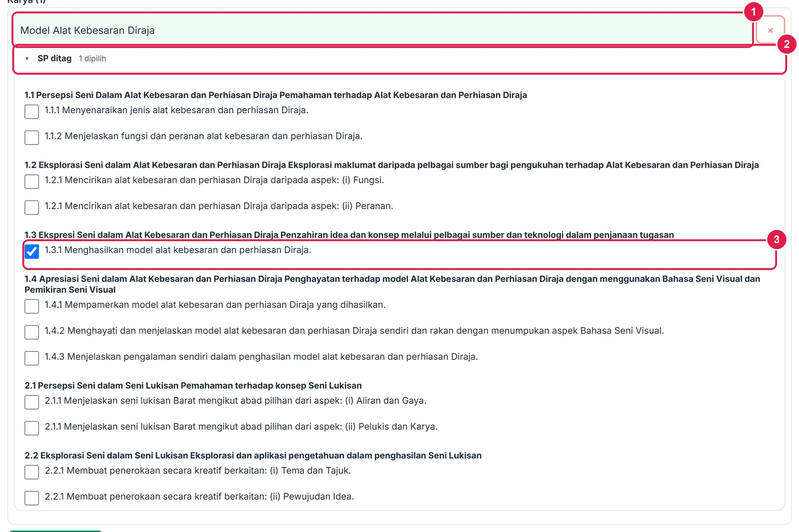The height and width of the screenshot is (532, 799).
Task: Enable checkbox 1.4.3 Menjelaskan pengalaman sendiri
Action: point(32,358)
